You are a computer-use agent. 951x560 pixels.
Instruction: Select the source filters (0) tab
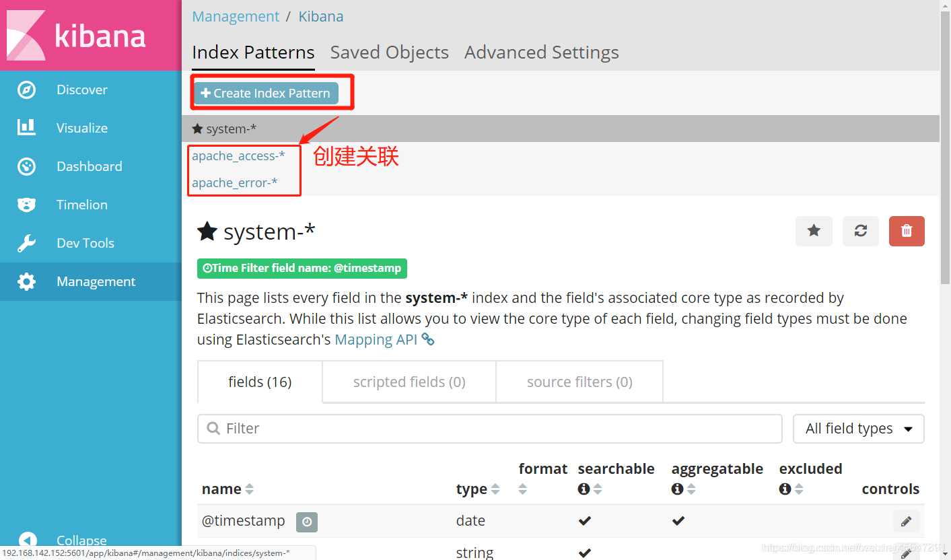point(579,382)
